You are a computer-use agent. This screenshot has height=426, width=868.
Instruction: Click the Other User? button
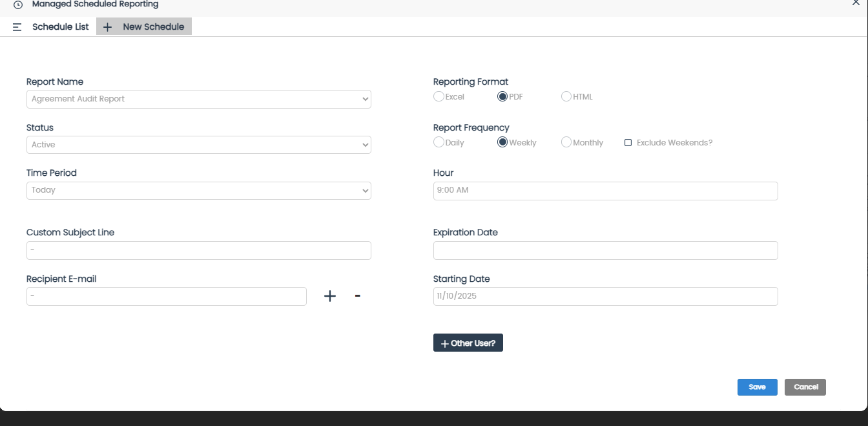[x=468, y=343]
